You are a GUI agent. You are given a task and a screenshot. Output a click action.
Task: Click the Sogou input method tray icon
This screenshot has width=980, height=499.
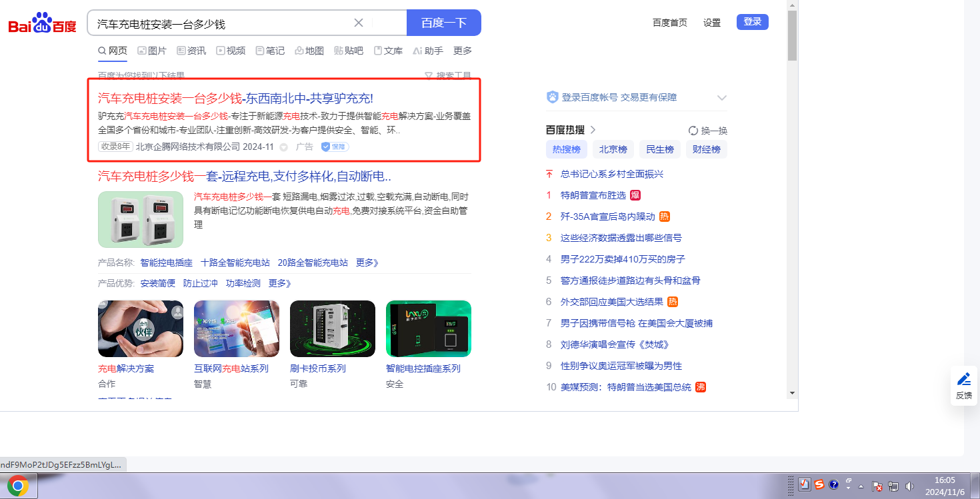tap(819, 485)
